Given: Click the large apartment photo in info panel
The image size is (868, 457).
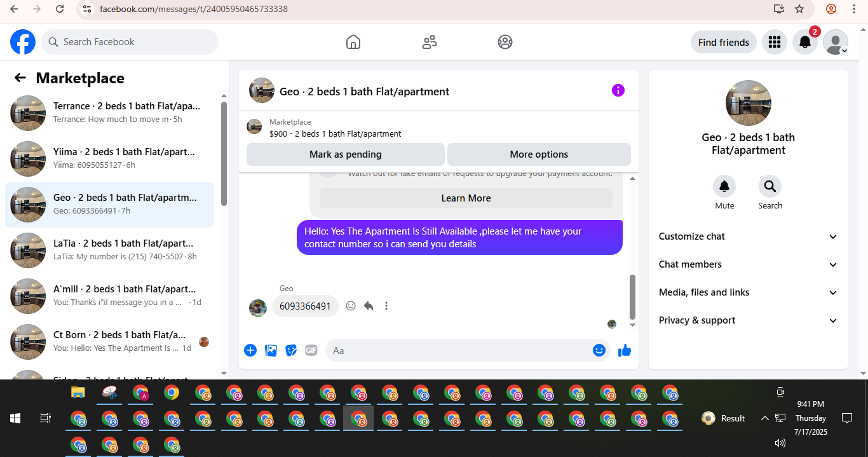Looking at the screenshot, I should click(749, 103).
